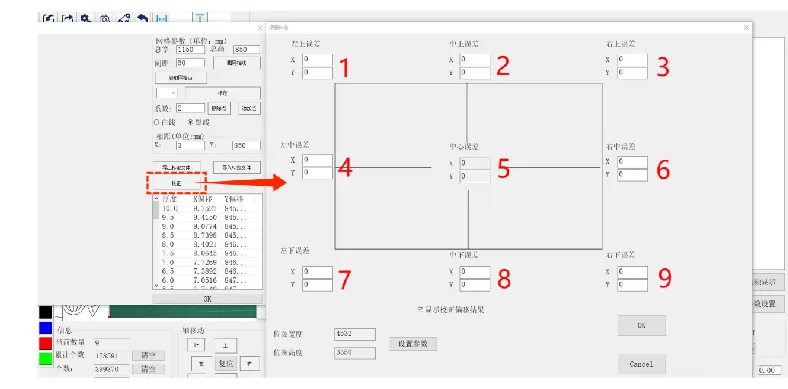
Task: Click the X field of center error 5
Action: pos(475,163)
